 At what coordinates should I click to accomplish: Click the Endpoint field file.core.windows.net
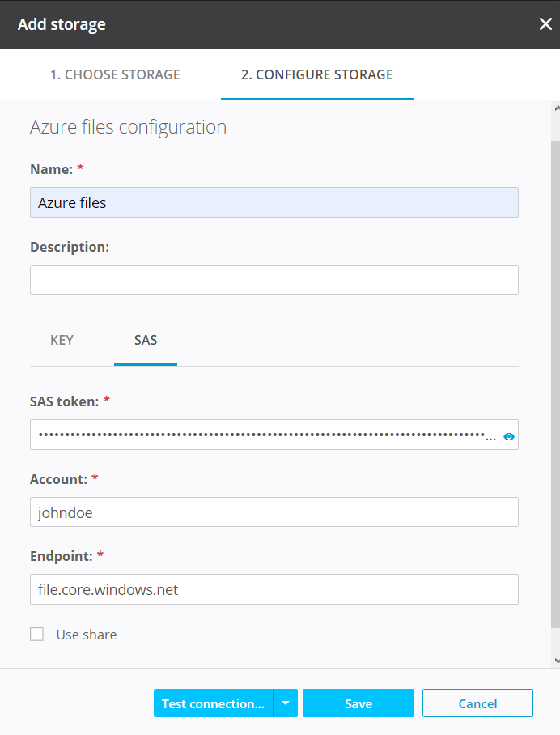[274, 589]
